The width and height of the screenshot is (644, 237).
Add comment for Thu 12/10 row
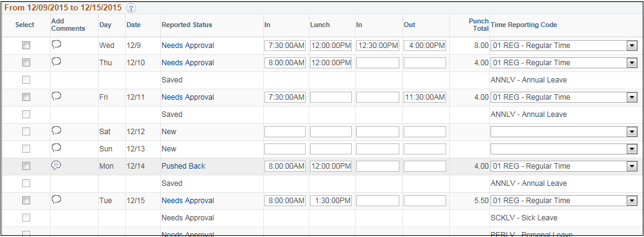coord(57,62)
